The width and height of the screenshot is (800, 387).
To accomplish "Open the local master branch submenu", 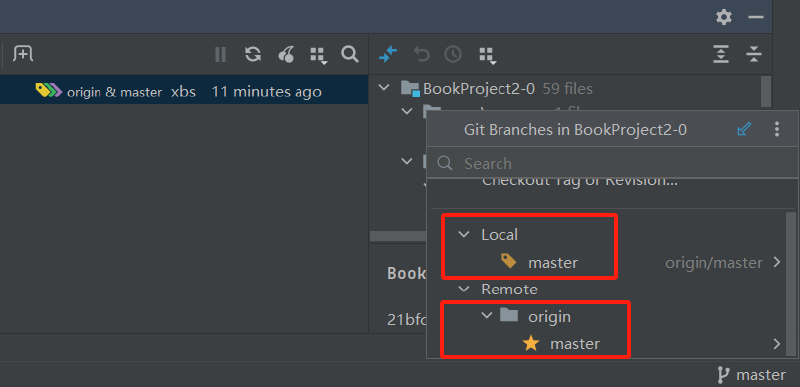I will [x=777, y=263].
